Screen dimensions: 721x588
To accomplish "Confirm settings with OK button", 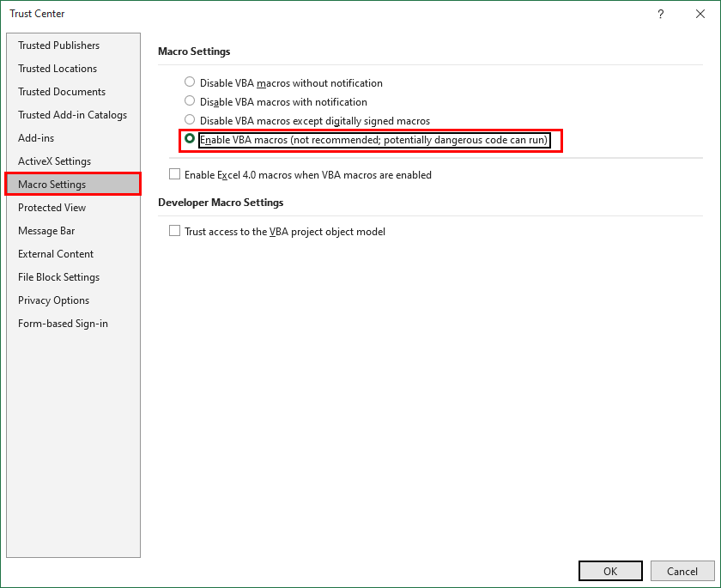I will point(610,571).
